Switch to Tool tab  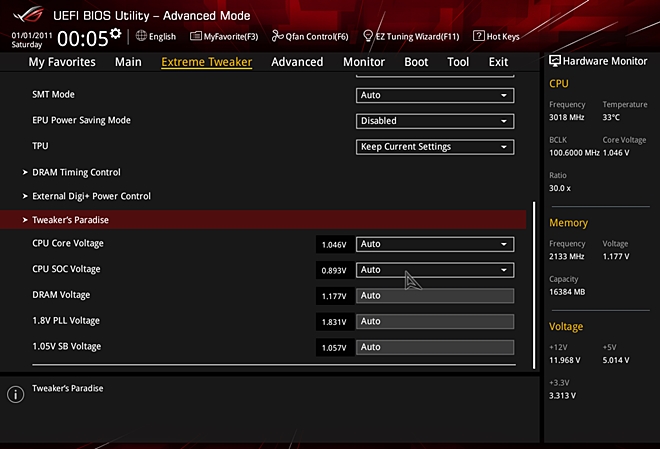[458, 62]
